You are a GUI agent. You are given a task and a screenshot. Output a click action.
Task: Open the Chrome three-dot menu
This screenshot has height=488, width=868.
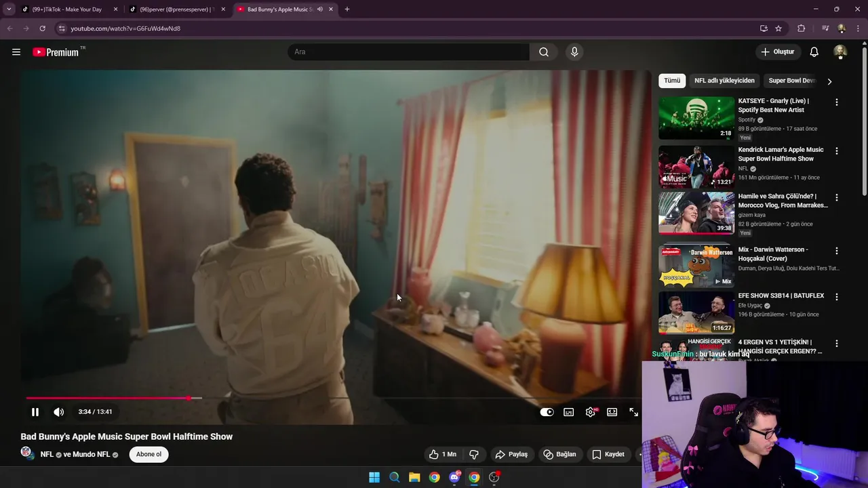click(858, 28)
